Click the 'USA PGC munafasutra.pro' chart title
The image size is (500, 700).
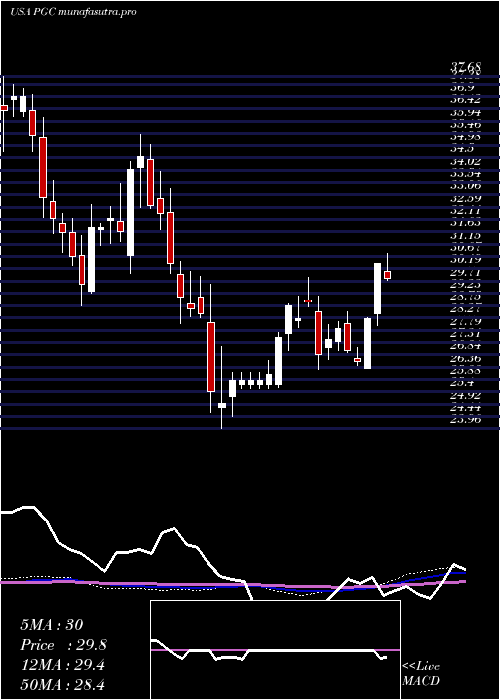click(73, 12)
